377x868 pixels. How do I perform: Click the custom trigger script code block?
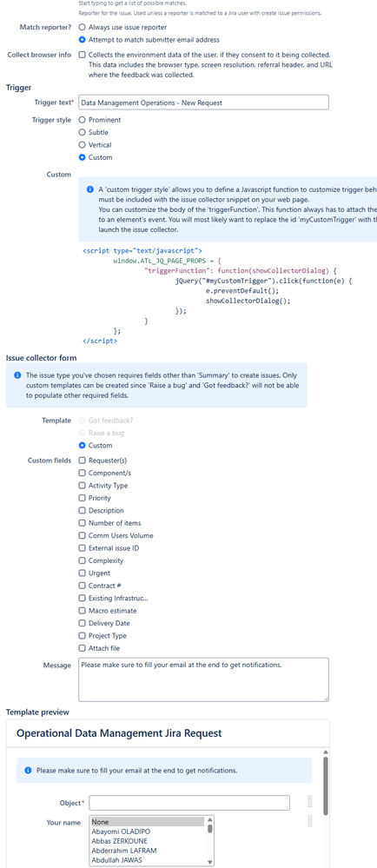point(217,295)
